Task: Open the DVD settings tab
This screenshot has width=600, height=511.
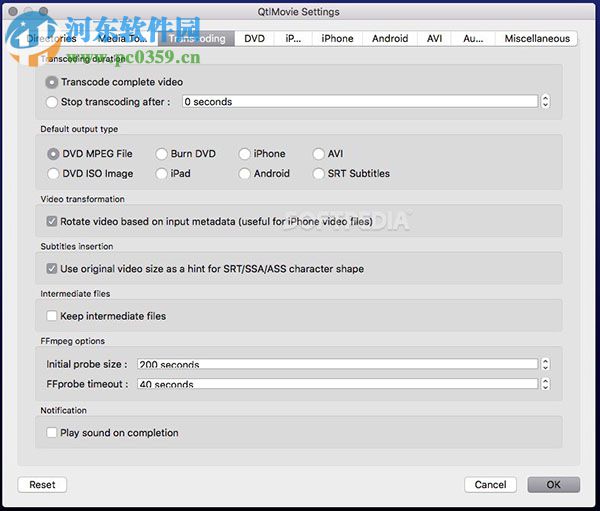Action: pos(254,39)
